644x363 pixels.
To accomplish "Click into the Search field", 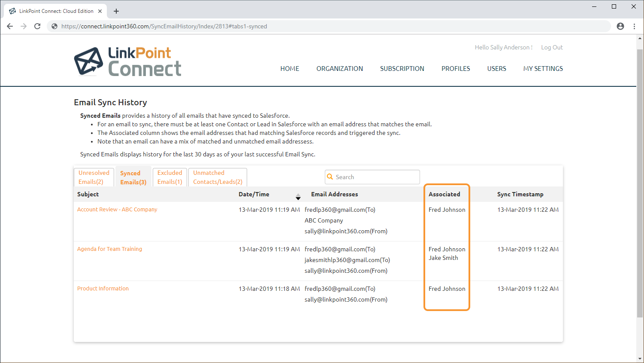I will tap(372, 177).
